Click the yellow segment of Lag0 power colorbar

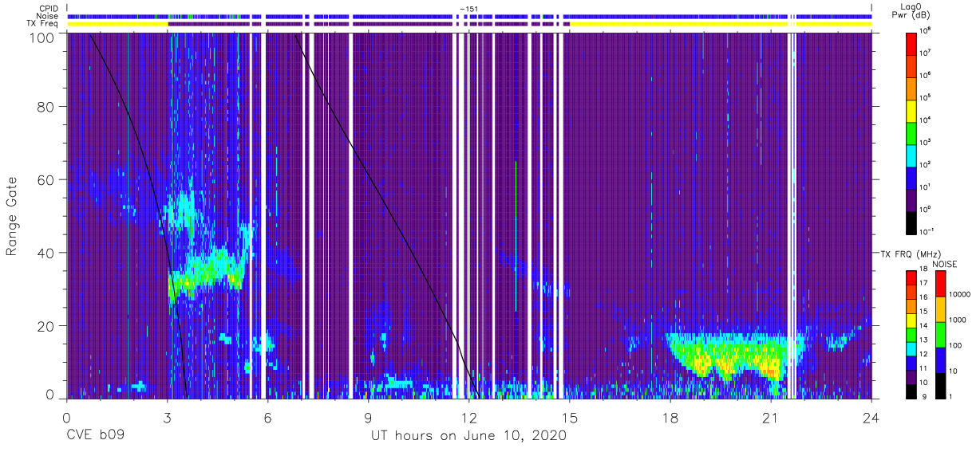coord(912,109)
